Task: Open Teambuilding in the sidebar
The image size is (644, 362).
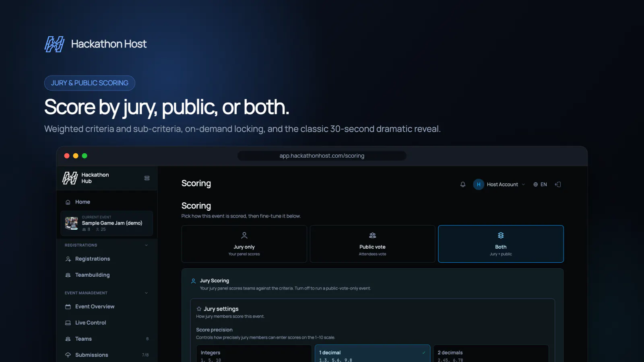Action: coord(107,275)
